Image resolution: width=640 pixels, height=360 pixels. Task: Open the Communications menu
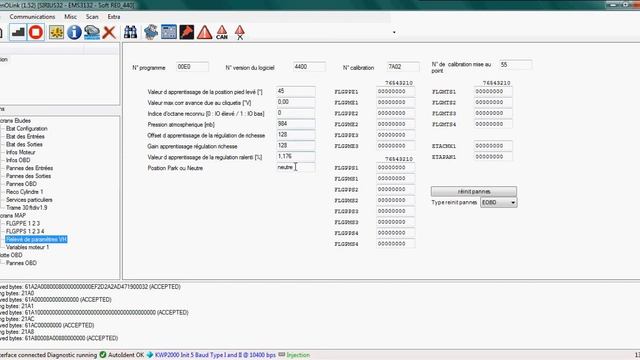click(x=32, y=17)
